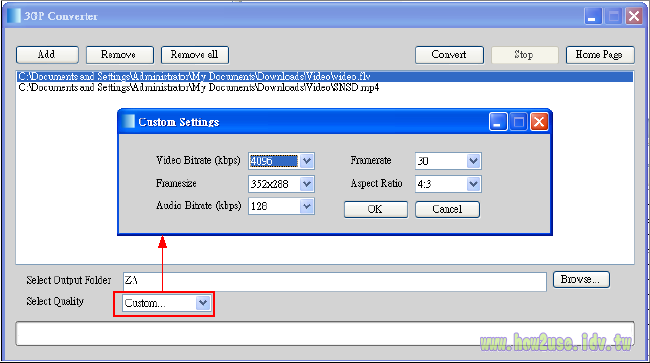
Task: Click the 3GP Converter title bar icon
Action: coord(14,16)
